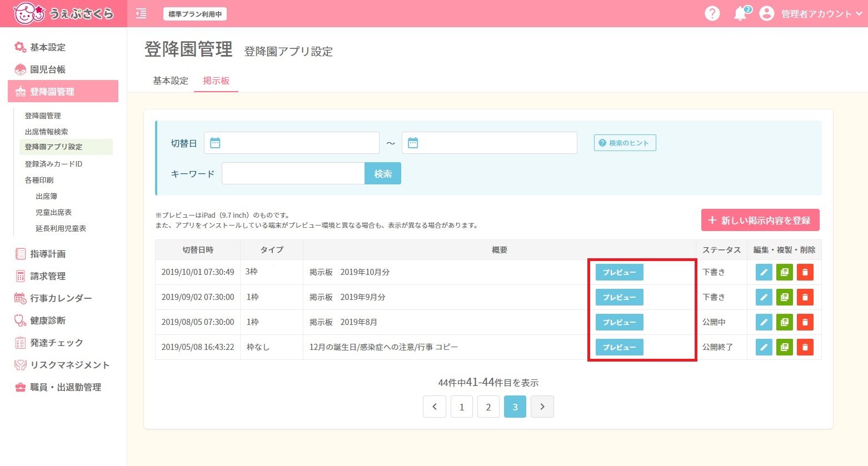
Task: Preview the 2019年9月分 bulletin
Action: click(620, 297)
